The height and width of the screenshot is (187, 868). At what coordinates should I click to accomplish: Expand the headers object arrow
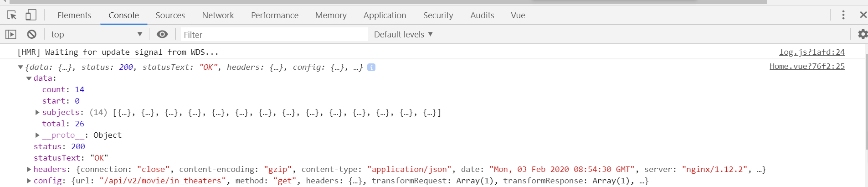click(x=29, y=169)
